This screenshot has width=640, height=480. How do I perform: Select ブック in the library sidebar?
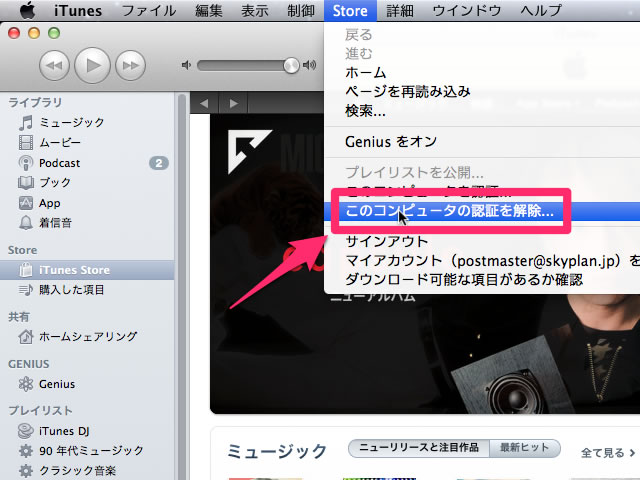(x=87, y=182)
